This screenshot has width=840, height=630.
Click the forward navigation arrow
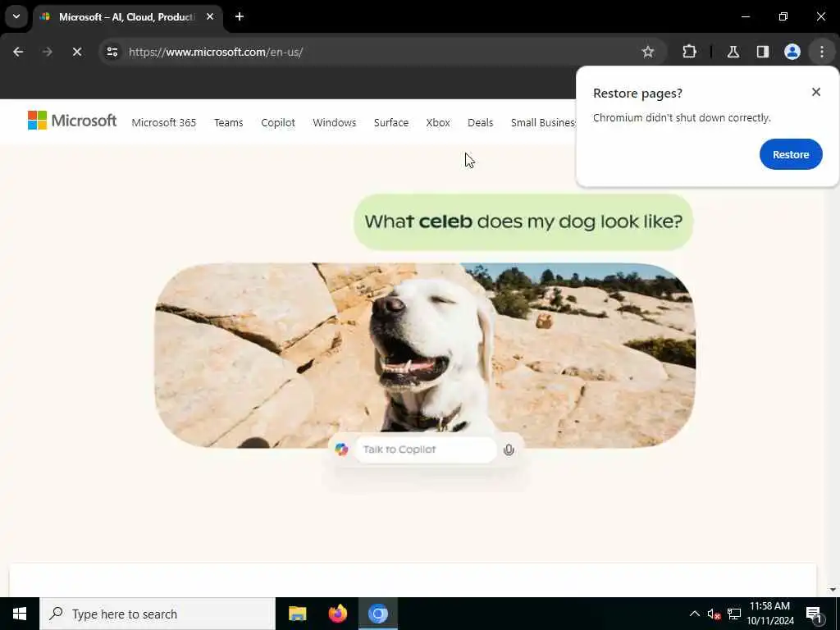(47, 52)
